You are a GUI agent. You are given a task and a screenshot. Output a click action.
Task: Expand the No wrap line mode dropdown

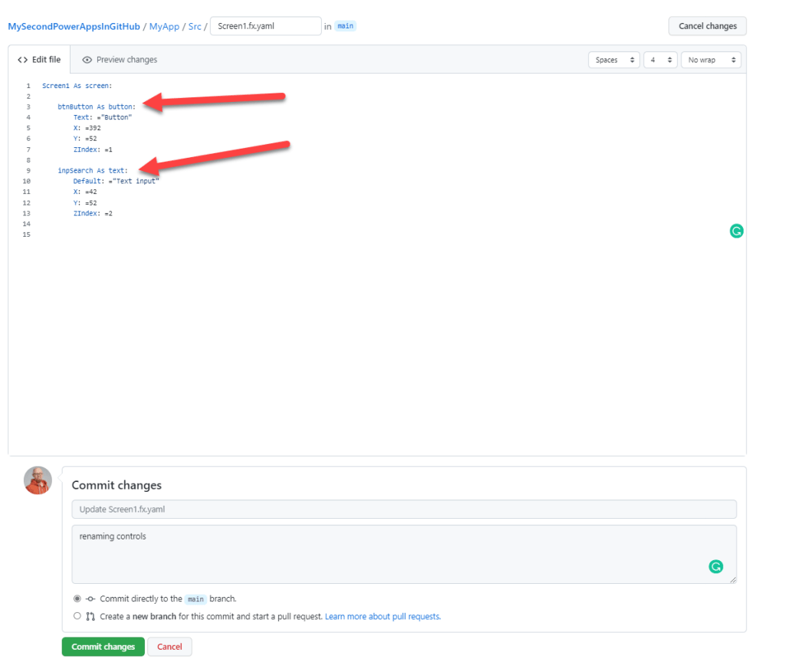coord(711,60)
